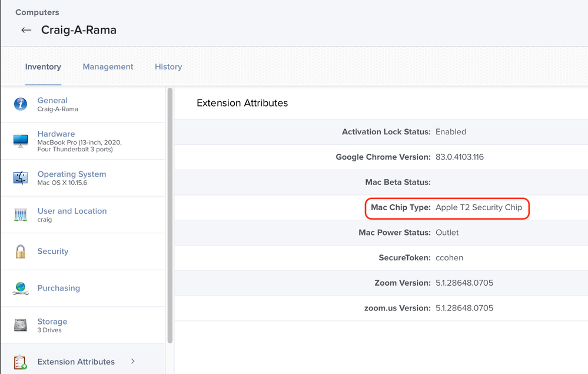Expand Extension Attributes chevron arrow
The height and width of the screenshot is (374, 588).
(x=133, y=361)
